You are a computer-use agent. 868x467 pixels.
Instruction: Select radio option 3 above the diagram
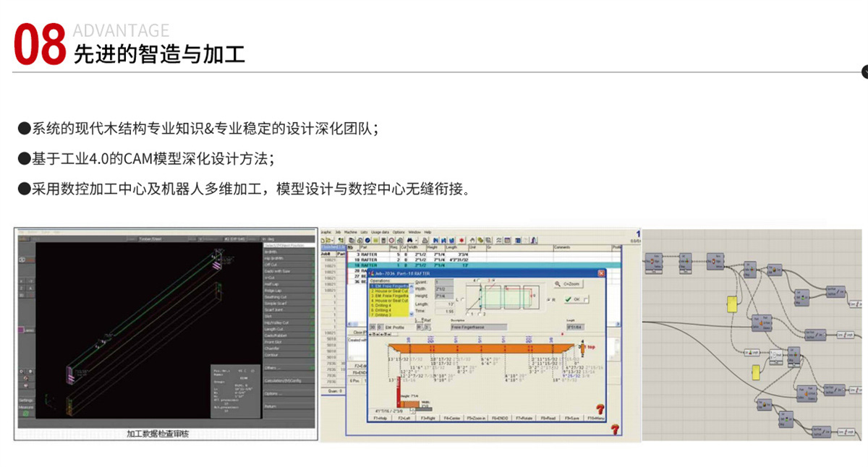point(493,280)
